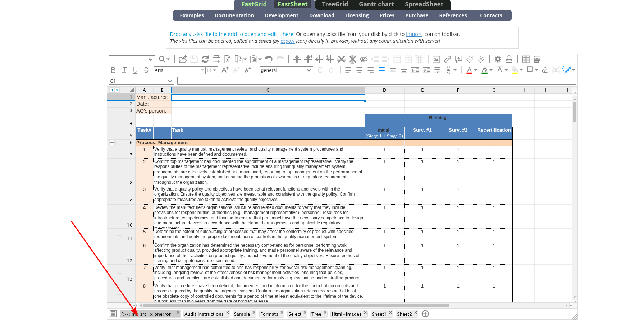Click the red text color swatch
Screen dimensions: 644x329
[469, 70]
